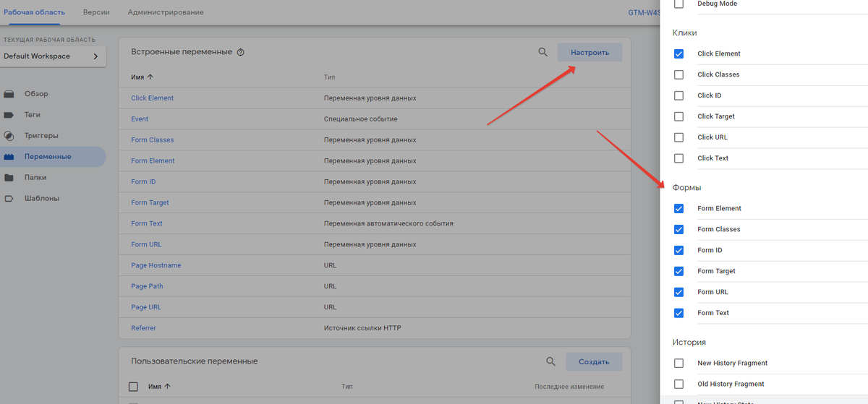Select all user variables header checkbox
This screenshot has width=868, height=404.
[x=133, y=387]
